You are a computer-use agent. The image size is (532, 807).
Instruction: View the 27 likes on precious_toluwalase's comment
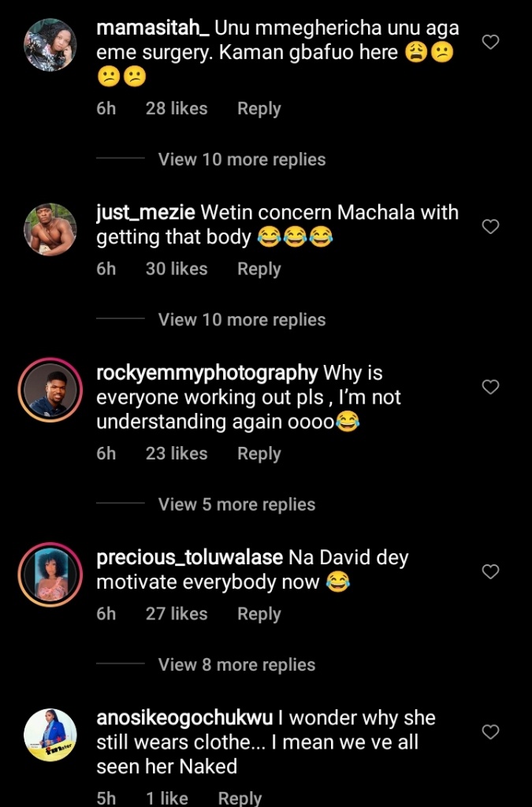(x=177, y=614)
